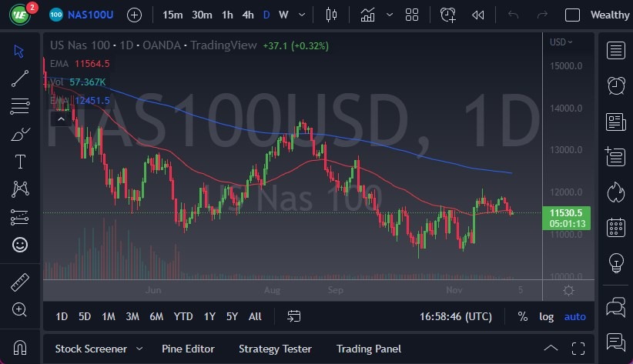Screen dimensions: 633x364
Task: Switch to the 30m timeframe
Action: tap(202, 15)
